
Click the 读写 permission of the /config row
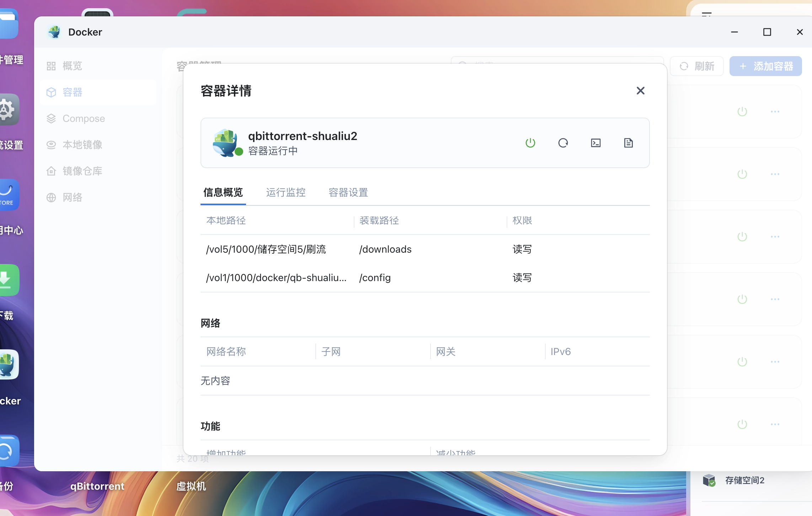coord(522,278)
